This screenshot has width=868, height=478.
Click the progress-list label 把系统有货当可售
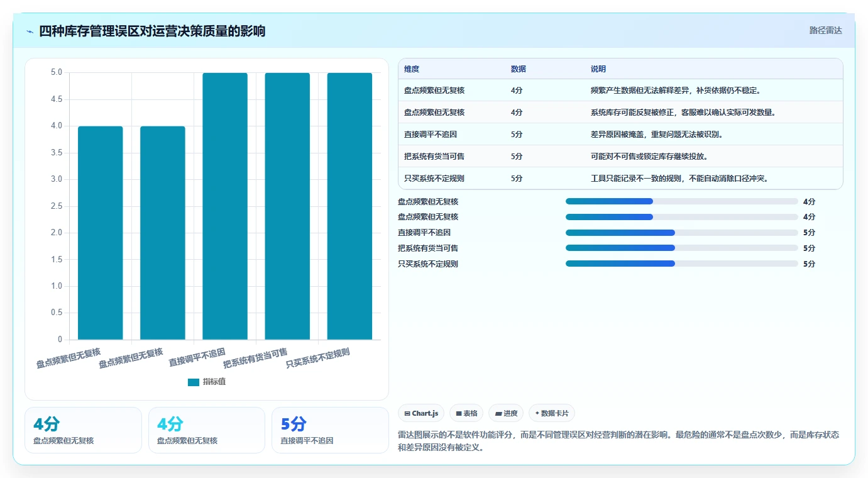[x=428, y=248]
